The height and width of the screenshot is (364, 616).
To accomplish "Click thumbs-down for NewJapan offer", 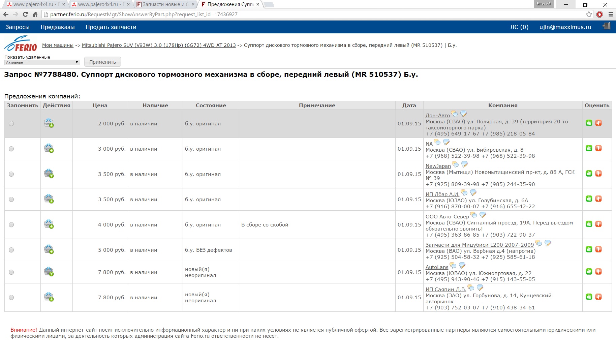I will click(598, 174).
